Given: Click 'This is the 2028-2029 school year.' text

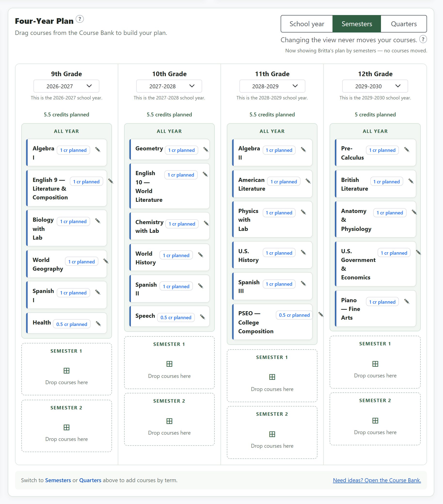Looking at the screenshot, I should point(272,98).
